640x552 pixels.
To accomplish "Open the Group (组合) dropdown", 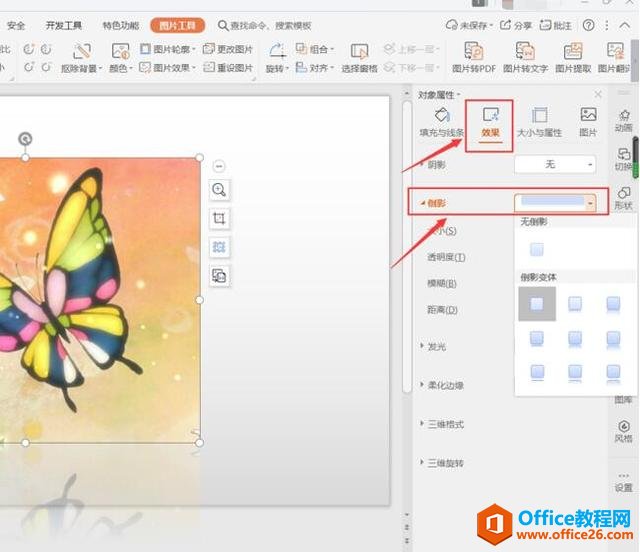I will click(x=315, y=49).
